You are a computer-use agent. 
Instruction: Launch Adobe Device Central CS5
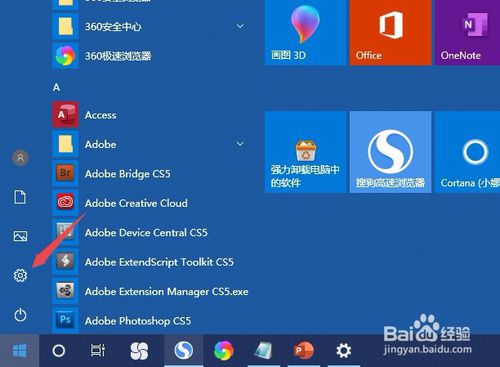pyautogui.click(x=152, y=232)
